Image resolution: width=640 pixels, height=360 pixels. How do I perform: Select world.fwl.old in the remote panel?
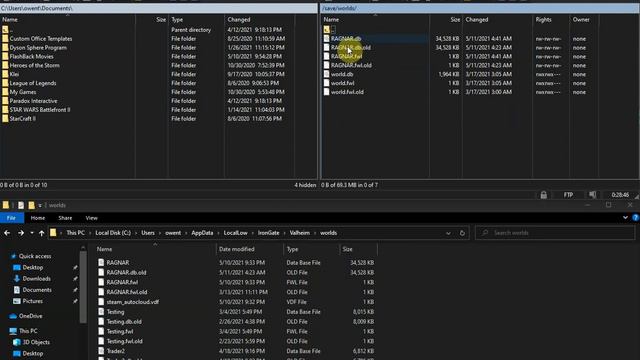[x=347, y=92]
